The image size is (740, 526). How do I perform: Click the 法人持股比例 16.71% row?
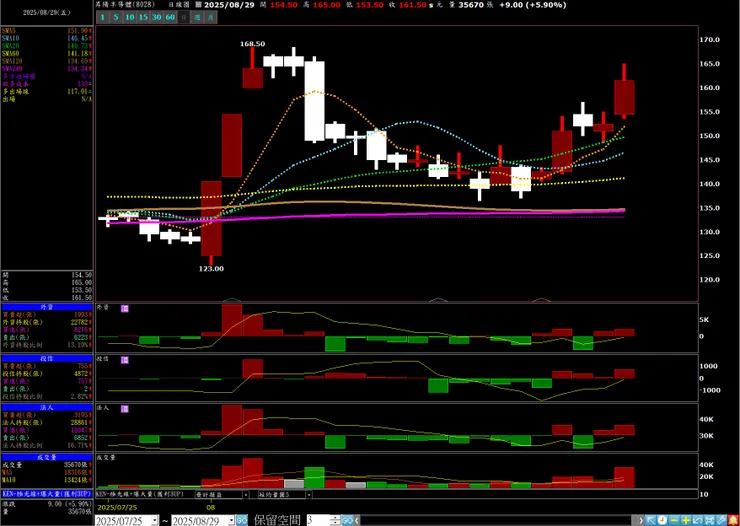point(47,445)
